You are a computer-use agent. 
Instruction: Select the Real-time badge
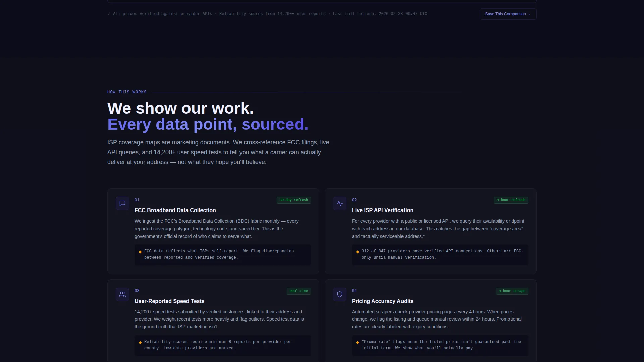coord(299,291)
